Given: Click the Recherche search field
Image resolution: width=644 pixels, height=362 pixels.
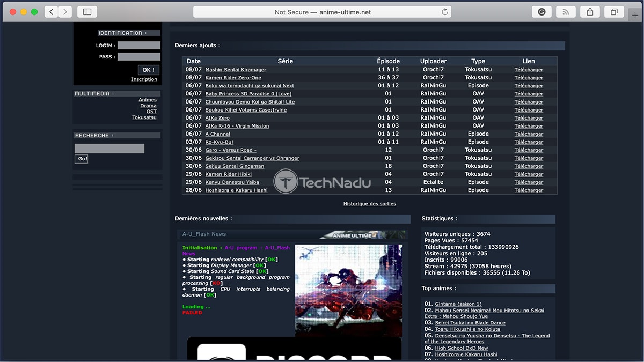Looking at the screenshot, I should 109,149.
